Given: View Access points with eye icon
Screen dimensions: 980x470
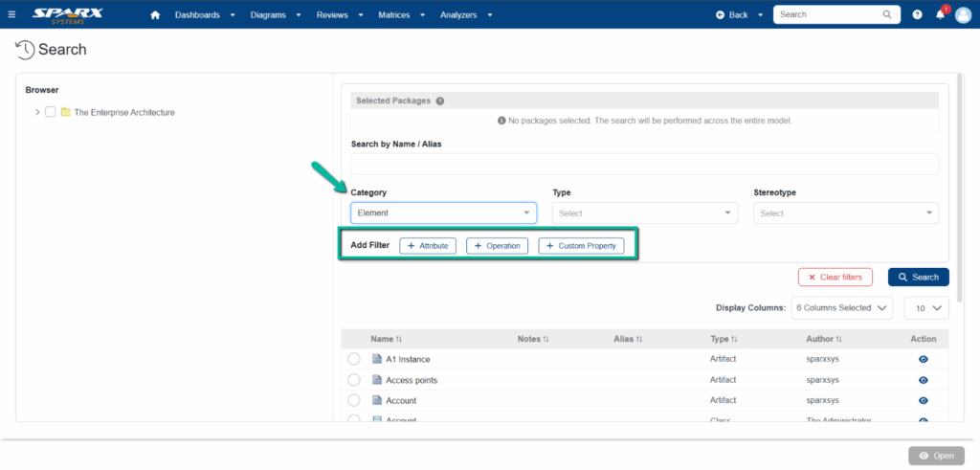Looking at the screenshot, I should click(924, 380).
